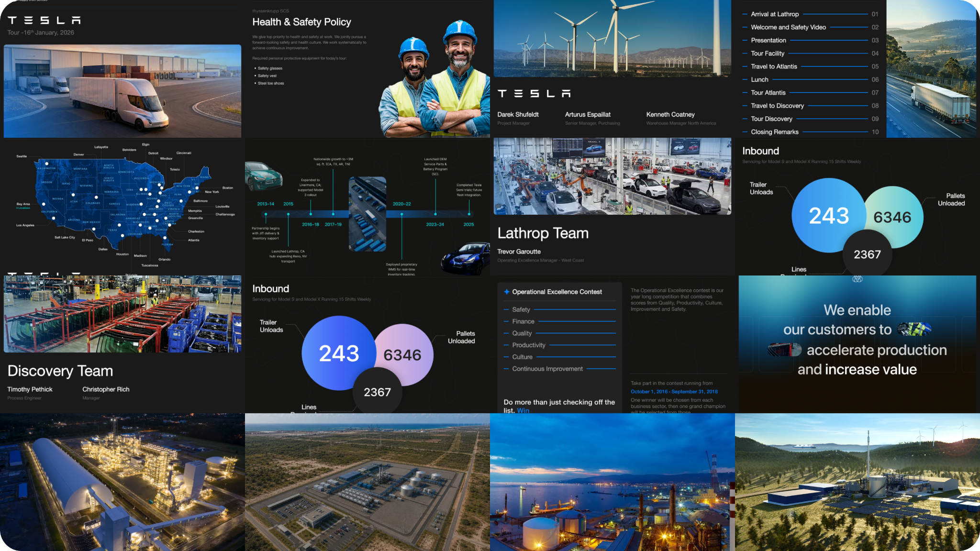Open the desert facility aerial photo
The height and width of the screenshot is (551, 980).
click(x=367, y=482)
